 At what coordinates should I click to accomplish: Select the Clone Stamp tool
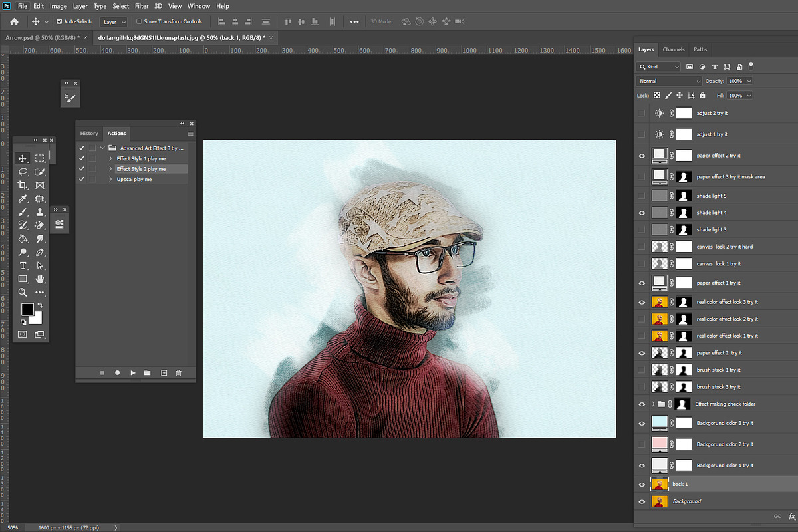[40, 212]
